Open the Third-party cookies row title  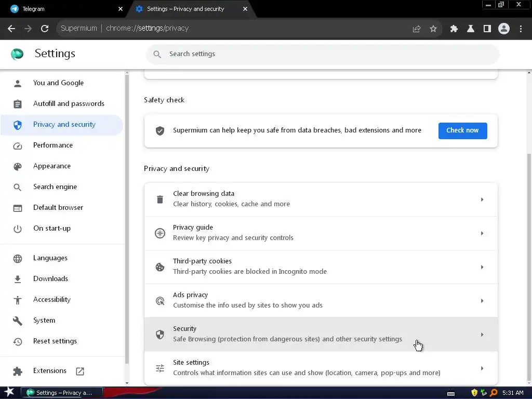[x=202, y=261]
